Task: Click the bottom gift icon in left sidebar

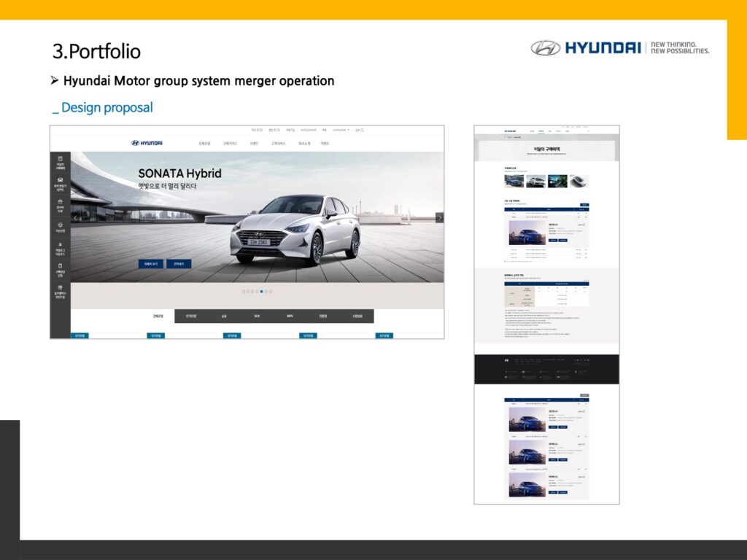Action: (60, 288)
